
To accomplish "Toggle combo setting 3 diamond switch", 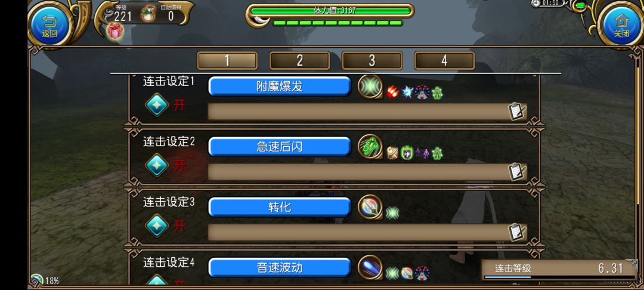I will point(157,226).
